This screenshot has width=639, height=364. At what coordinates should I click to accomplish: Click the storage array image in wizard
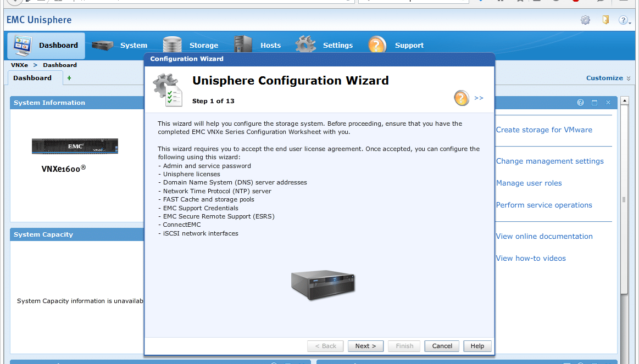[323, 285]
